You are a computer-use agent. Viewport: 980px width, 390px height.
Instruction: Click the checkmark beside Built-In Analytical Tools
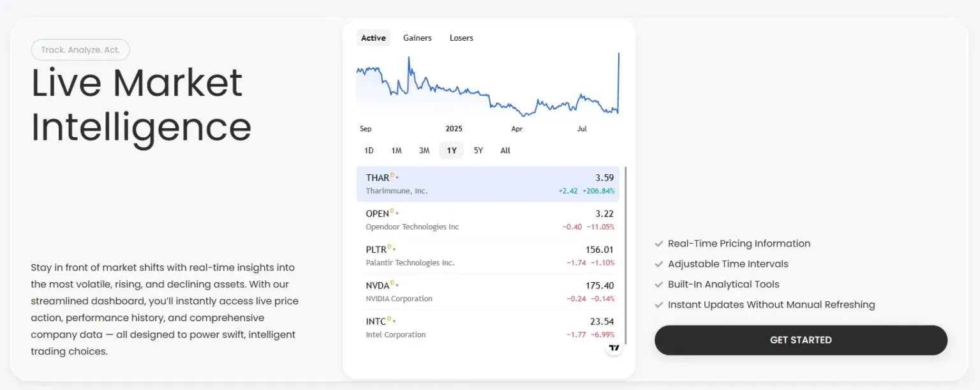coord(659,285)
